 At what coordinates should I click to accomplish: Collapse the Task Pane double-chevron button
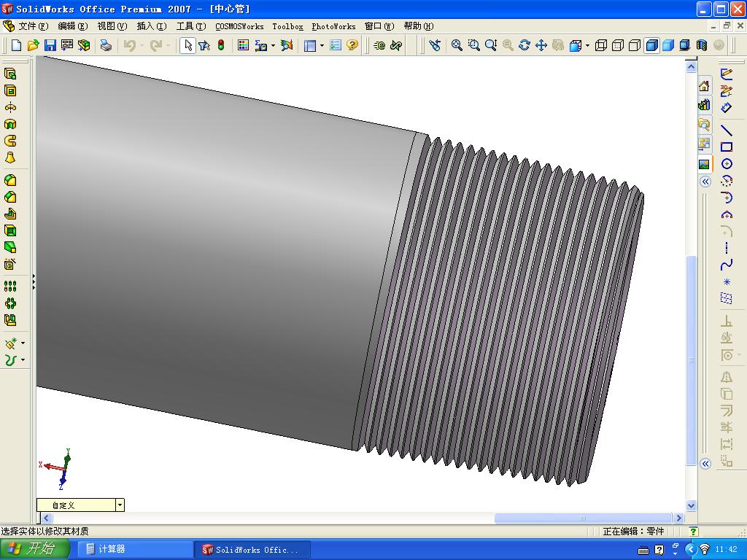pos(705,182)
